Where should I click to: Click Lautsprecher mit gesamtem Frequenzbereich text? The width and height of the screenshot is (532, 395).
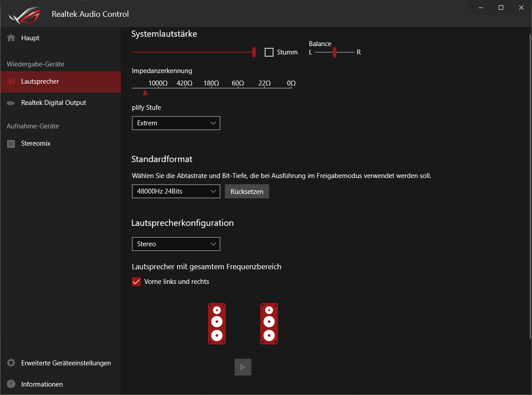(x=207, y=267)
